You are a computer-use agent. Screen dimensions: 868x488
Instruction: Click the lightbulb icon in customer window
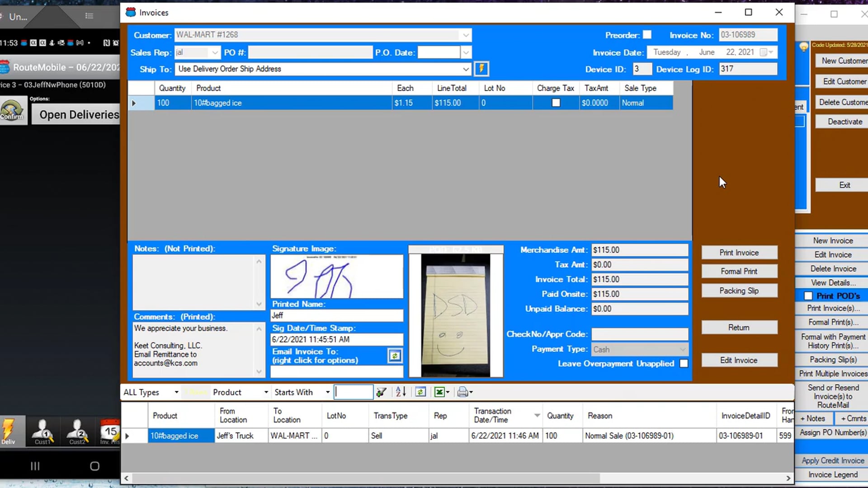pyautogui.click(x=804, y=47)
